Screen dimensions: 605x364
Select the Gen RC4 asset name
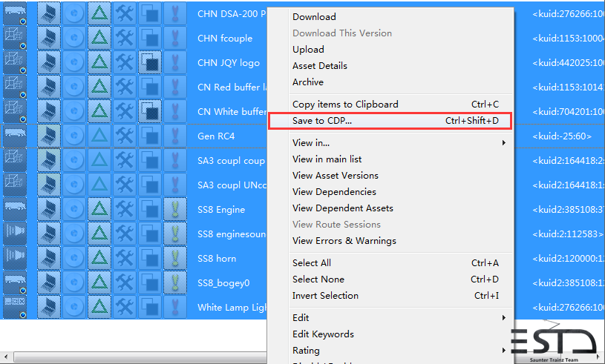point(216,136)
